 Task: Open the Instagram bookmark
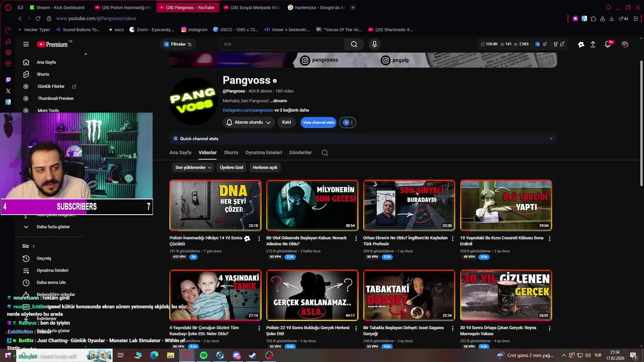(x=194, y=30)
